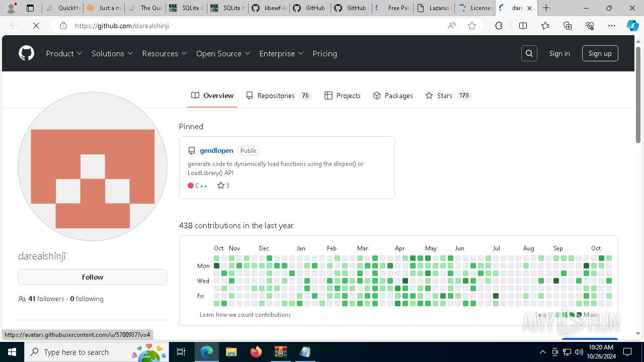Click the Edge profile avatar icon
The width and height of the screenshot is (644, 362).
click(11, 8)
